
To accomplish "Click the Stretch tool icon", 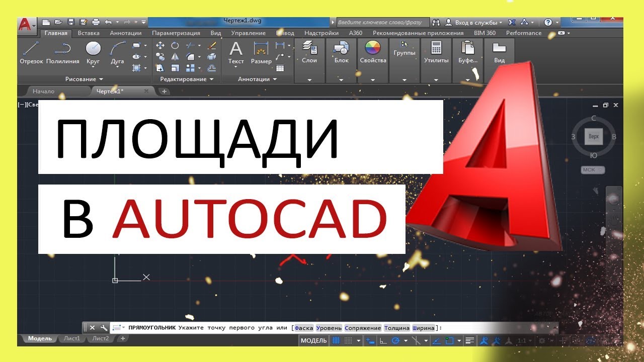I will point(160,68).
